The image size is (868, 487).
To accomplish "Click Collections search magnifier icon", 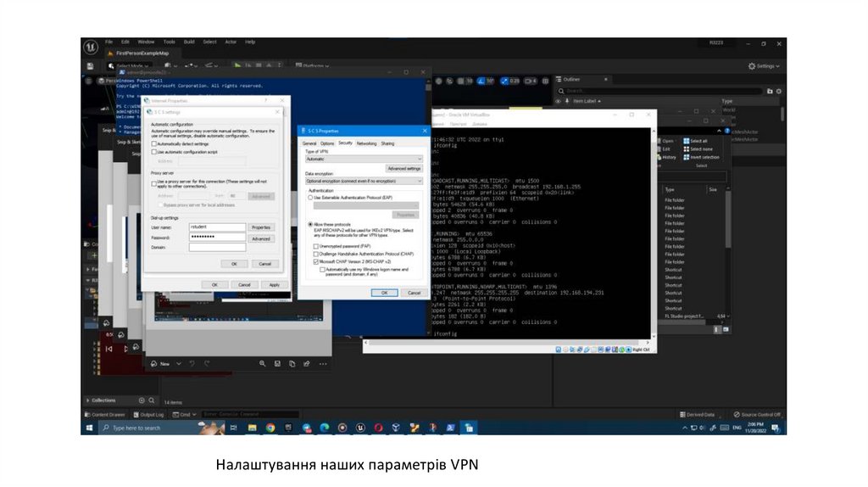I will (x=151, y=400).
